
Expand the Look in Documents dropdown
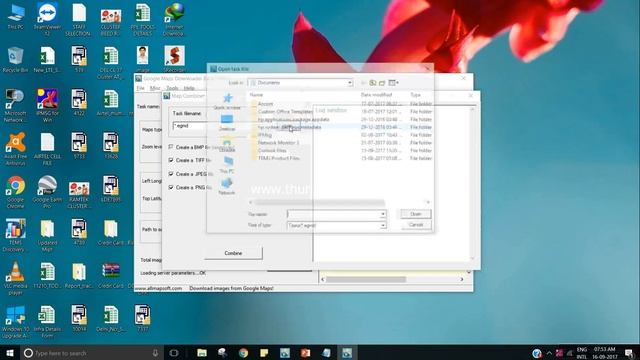pos(350,83)
